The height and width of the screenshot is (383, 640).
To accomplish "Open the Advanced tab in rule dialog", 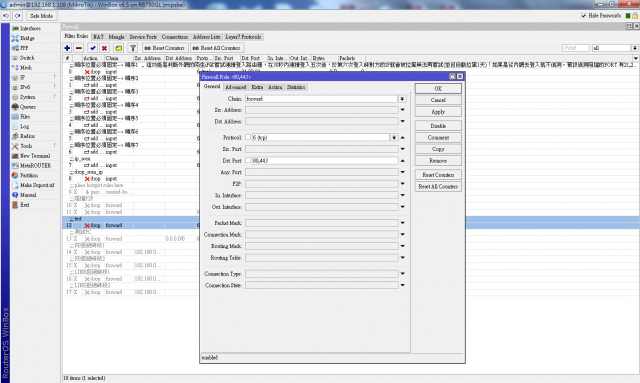I will 236,87.
